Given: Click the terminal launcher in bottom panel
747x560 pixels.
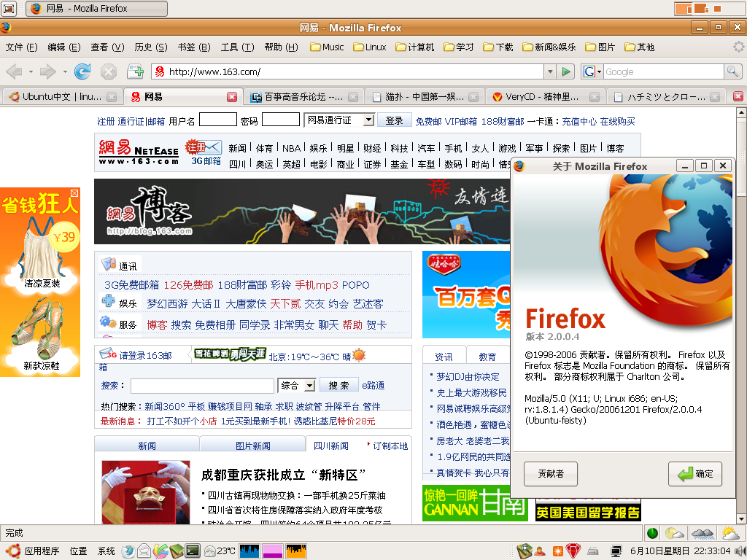Looking at the screenshot, I should pos(193,551).
